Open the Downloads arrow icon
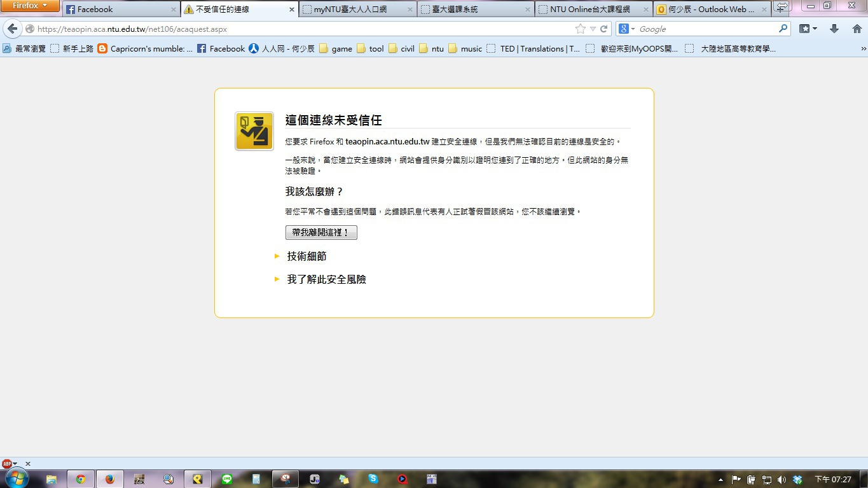Screen dimensions: 868x488 (x=834, y=29)
